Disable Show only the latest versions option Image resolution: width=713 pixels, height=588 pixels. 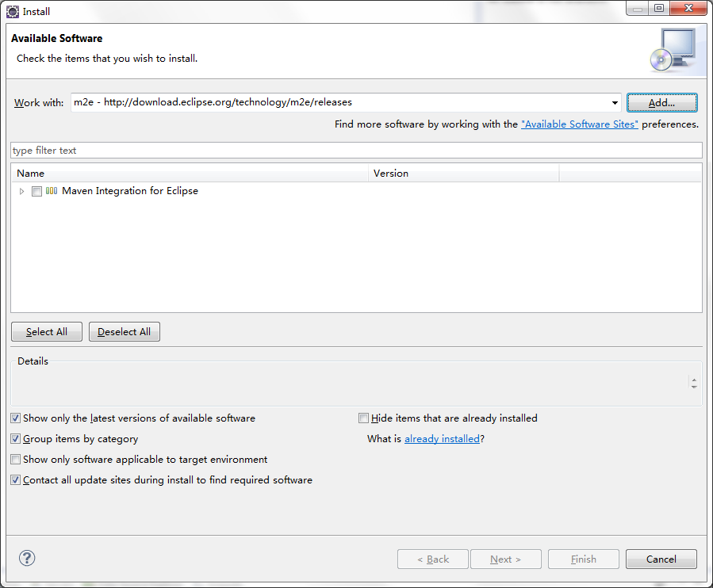(16, 418)
